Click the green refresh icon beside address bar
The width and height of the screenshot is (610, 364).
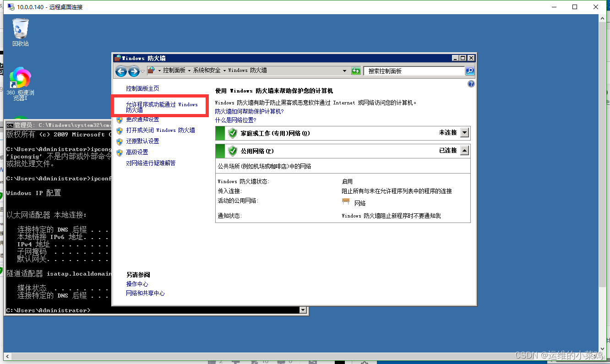356,71
